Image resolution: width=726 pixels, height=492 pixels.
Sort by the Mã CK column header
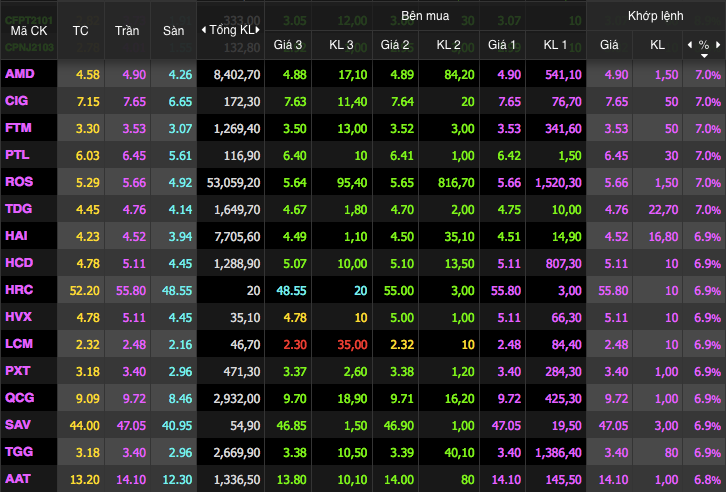[x=28, y=30]
